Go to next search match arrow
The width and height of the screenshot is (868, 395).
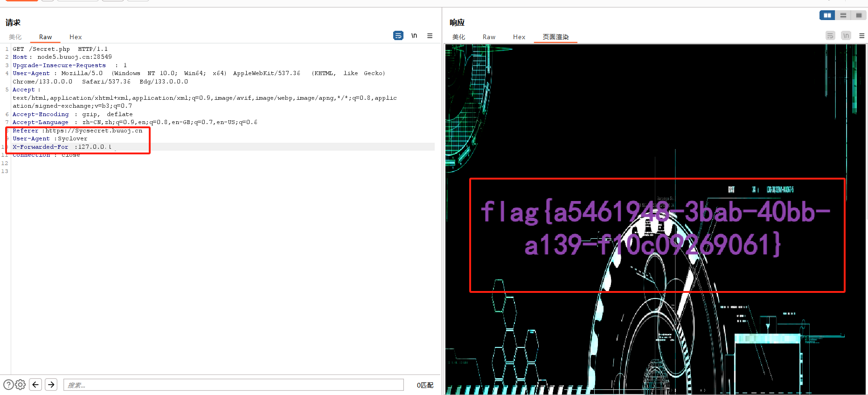(x=51, y=384)
